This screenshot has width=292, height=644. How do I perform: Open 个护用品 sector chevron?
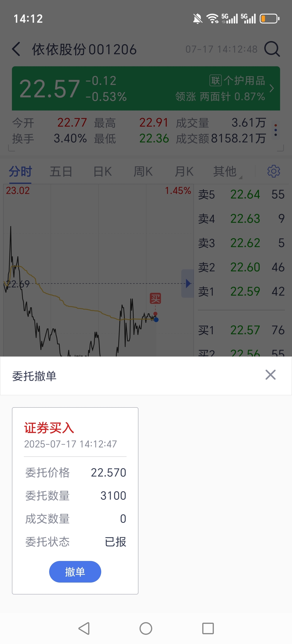(272, 88)
